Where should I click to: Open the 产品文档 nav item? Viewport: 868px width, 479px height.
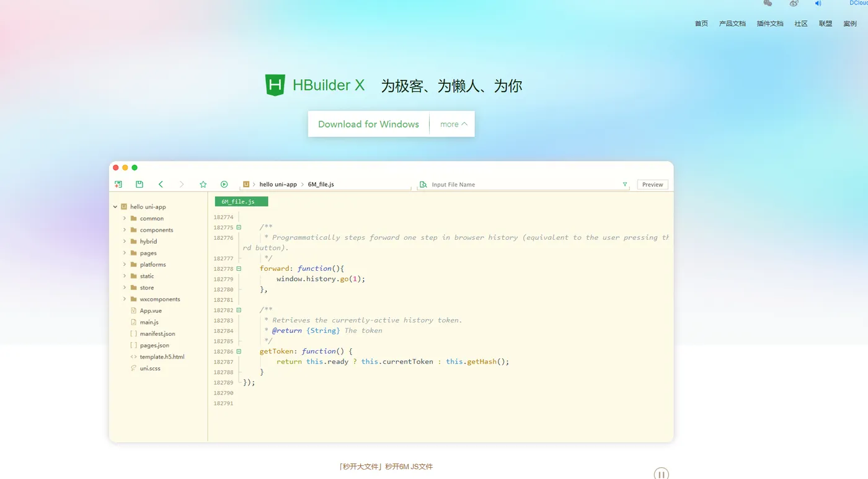coord(732,24)
